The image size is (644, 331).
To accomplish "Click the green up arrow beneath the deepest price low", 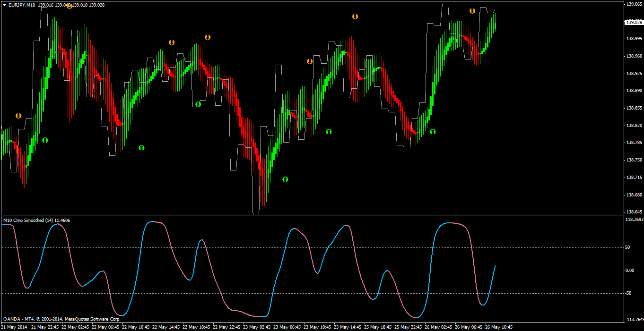I will pos(285,179).
